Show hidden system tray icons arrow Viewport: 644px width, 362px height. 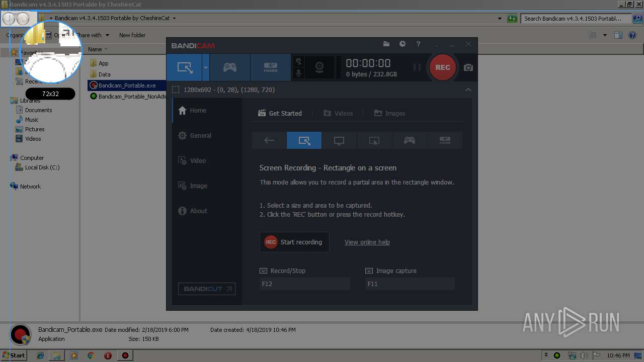point(546,355)
